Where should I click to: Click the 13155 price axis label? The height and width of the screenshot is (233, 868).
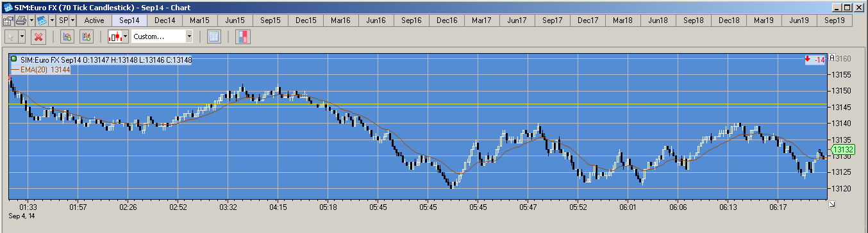[x=841, y=74]
